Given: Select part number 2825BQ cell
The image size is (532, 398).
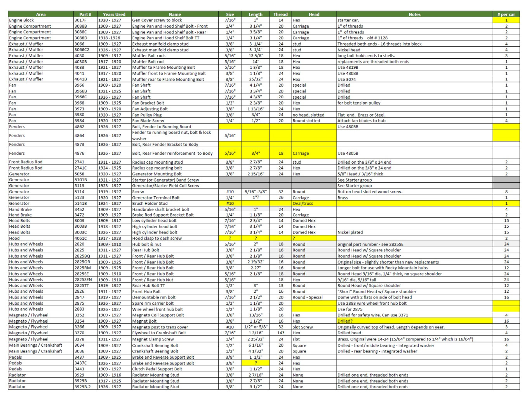Looking at the screenshot, I should tap(85, 256).
